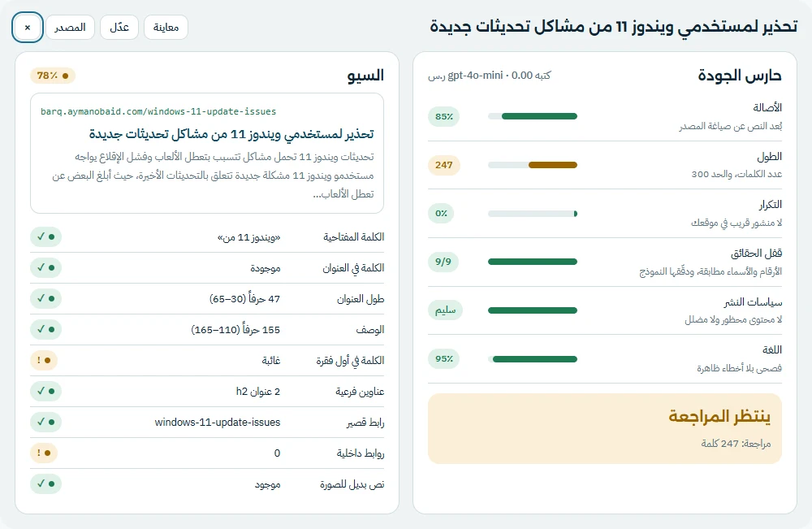Click the الكلمة المفتاحية row label
812x529 pixels.
pos(354,237)
